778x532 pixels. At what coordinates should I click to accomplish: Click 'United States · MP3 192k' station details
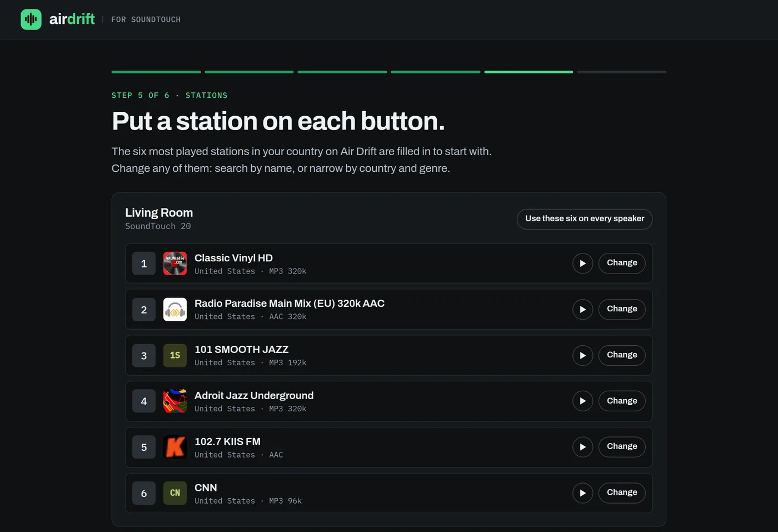pyautogui.click(x=250, y=363)
